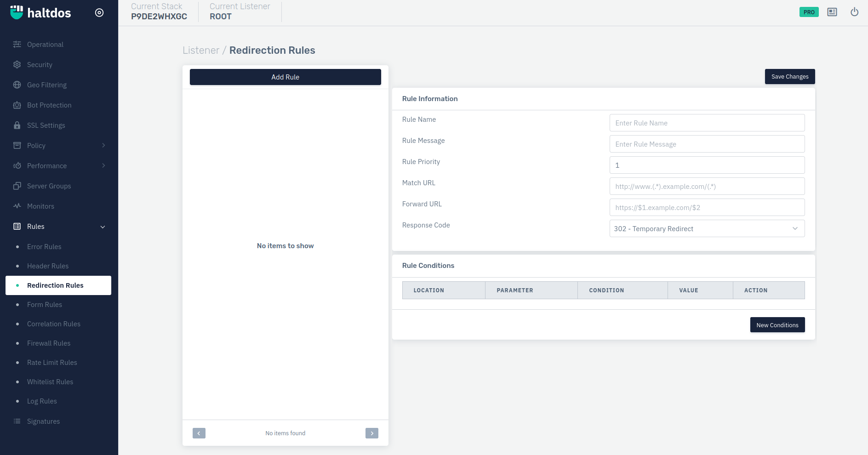This screenshot has height=455, width=868.
Task: Click the Operational sliders icon
Action: pos(17,45)
